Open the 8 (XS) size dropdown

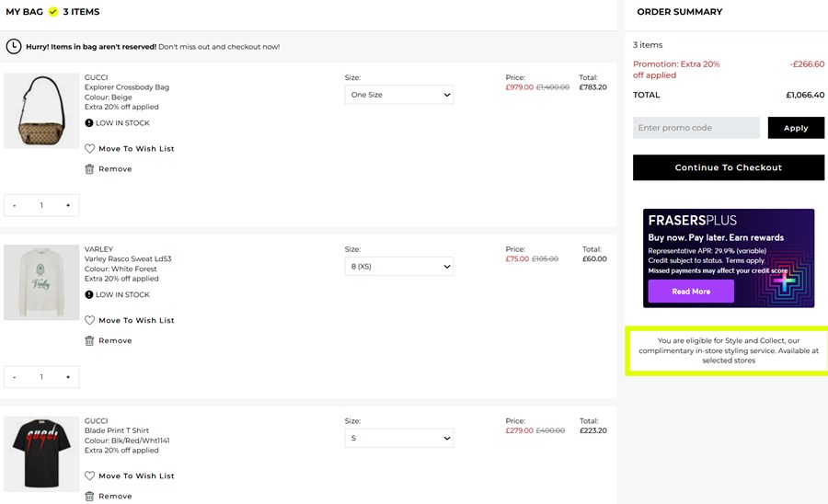(399, 267)
